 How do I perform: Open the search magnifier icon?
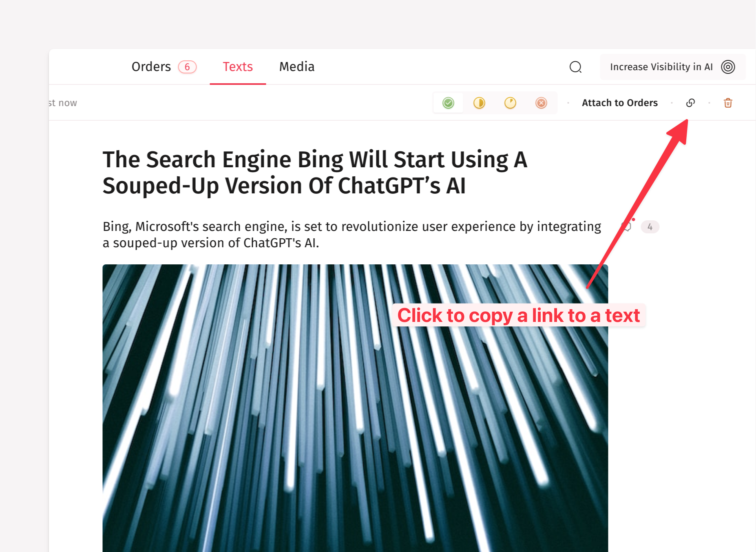pos(575,67)
